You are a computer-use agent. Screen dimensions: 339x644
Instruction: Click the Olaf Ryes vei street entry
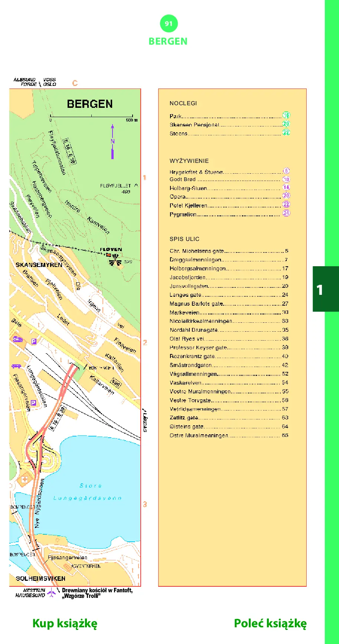[x=229, y=339]
